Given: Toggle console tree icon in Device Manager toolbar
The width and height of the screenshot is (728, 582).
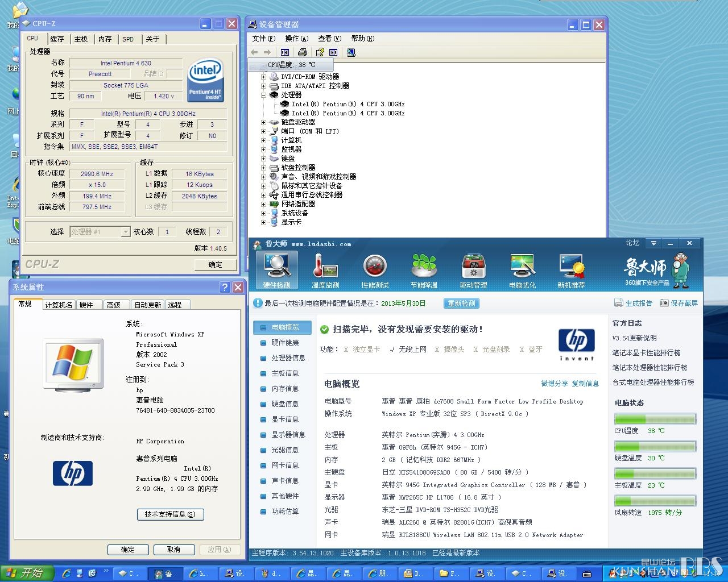Looking at the screenshot, I should click(285, 52).
